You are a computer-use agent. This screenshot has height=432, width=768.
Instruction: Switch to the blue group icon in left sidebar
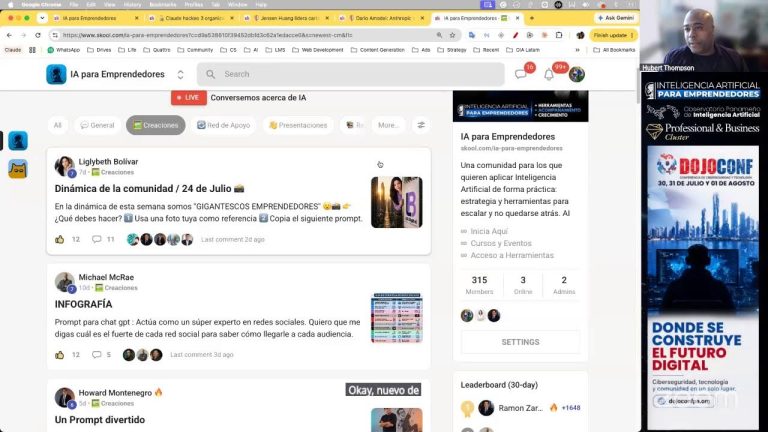[18, 141]
